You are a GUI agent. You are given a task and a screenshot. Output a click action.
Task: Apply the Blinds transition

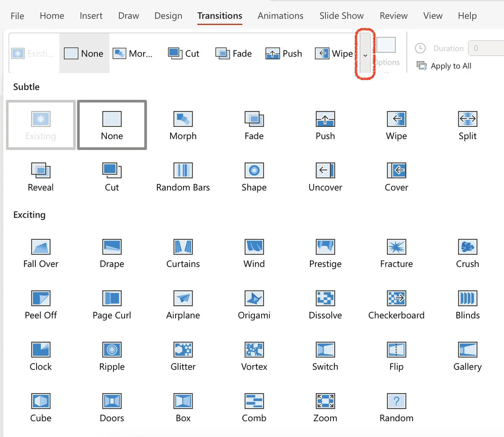467,305
